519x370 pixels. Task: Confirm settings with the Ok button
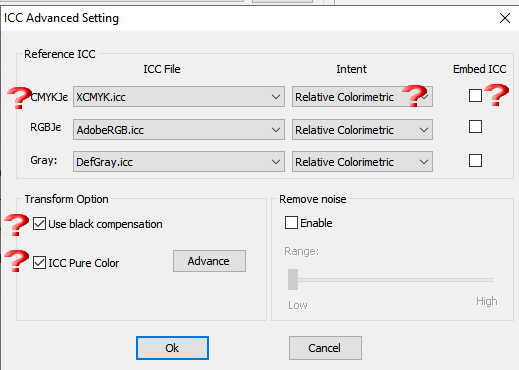coord(172,348)
